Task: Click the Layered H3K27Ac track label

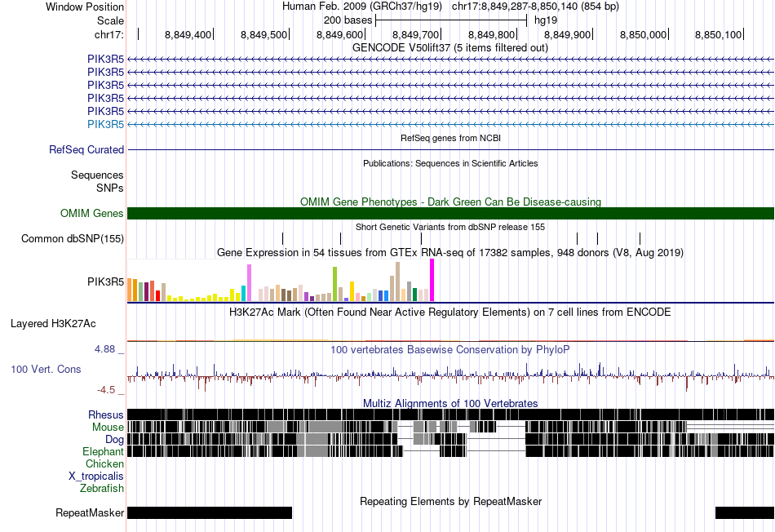Action: pyautogui.click(x=53, y=324)
